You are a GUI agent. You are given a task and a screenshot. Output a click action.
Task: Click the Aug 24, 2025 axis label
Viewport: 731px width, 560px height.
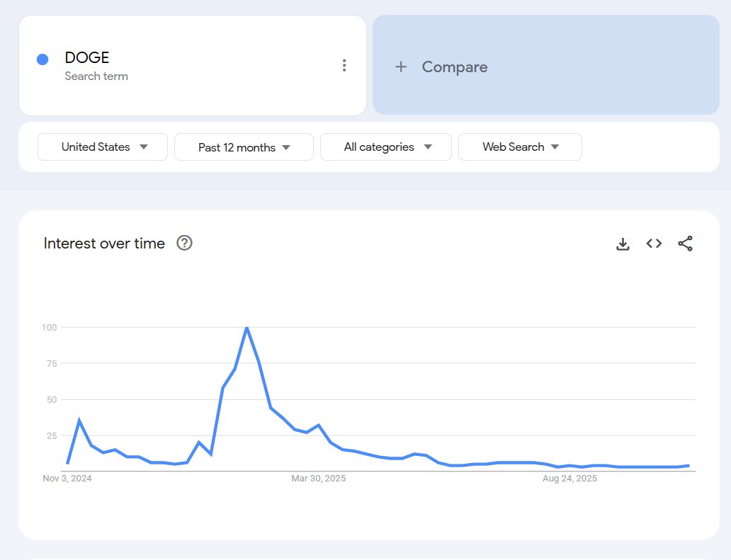tap(571, 478)
